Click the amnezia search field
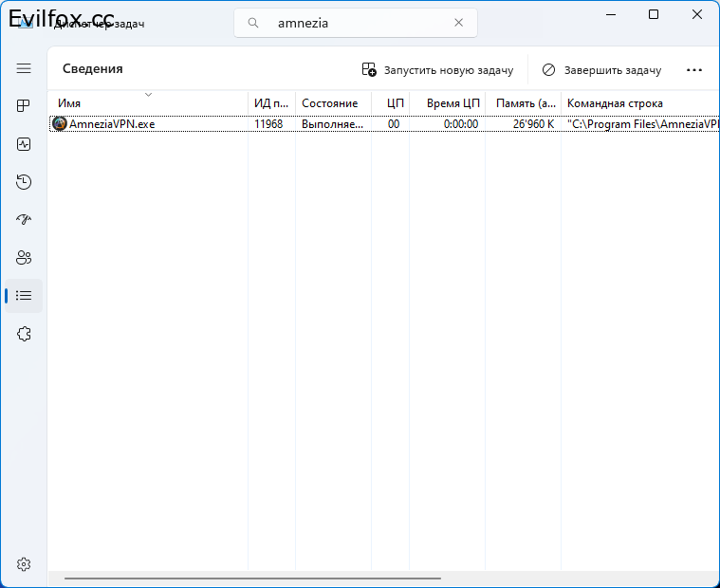 pos(360,23)
